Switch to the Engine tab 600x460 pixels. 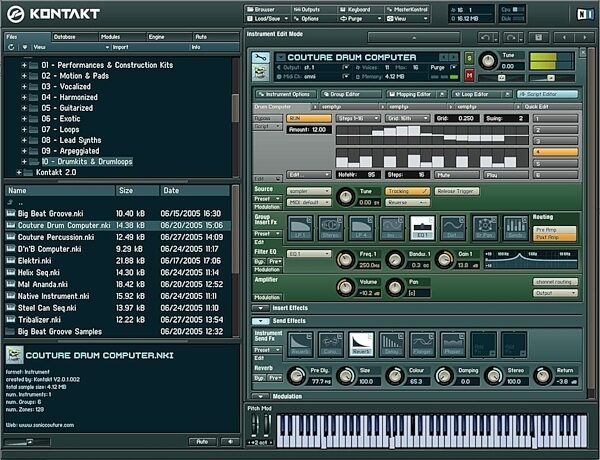[169, 37]
